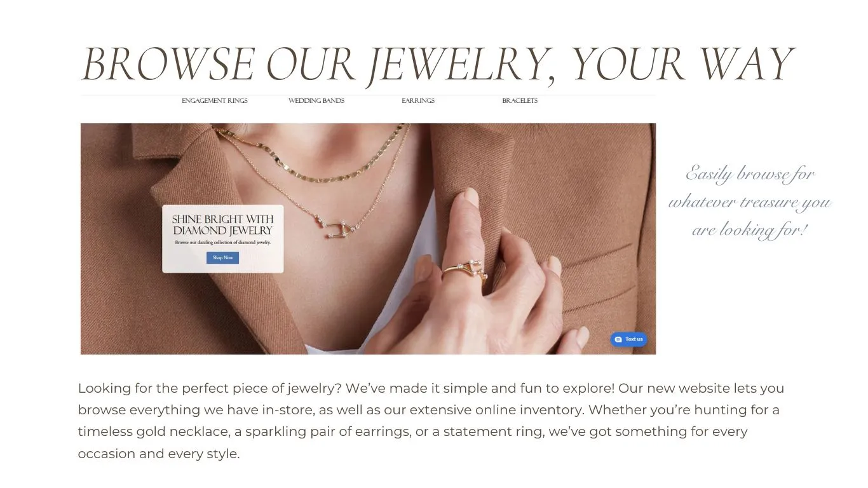This screenshot has width=868, height=488.
Task: Click the blue Shop Now button
Action: pos(222,257)
